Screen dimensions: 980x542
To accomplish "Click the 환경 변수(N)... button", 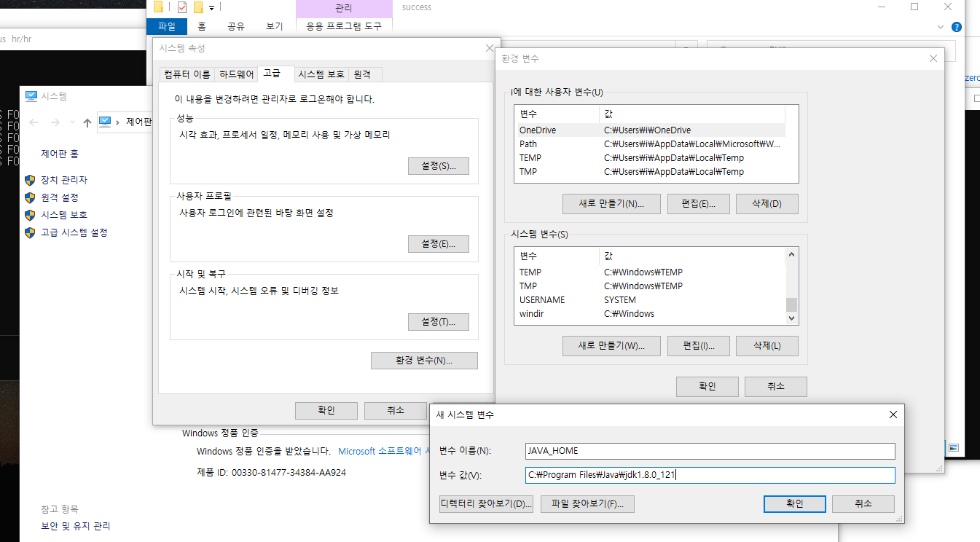I will (424, 361).
